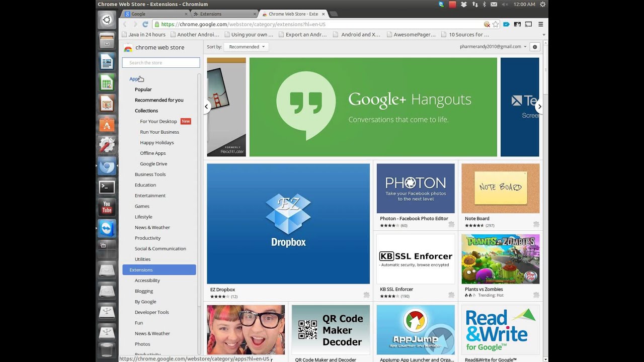The image size is (644, 362).
Task: Open Terminal from launcher
Action: click(x=107, y=187)
